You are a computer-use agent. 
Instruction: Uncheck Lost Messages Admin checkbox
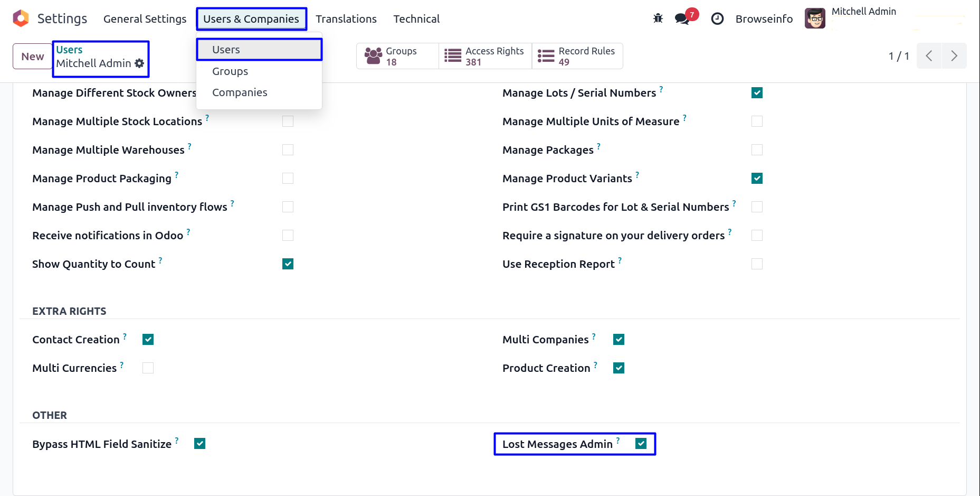[x=641, y=444]
